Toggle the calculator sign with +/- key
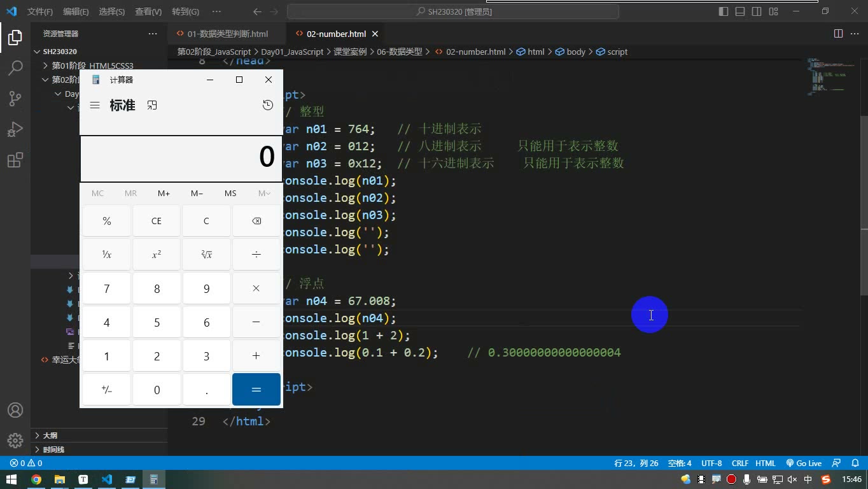This screenshot has width=868, height=489. click(106, 390)
